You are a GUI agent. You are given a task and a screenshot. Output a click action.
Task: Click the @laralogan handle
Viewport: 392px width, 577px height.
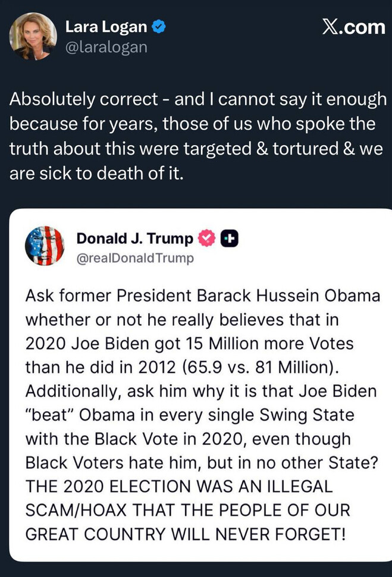106,46
